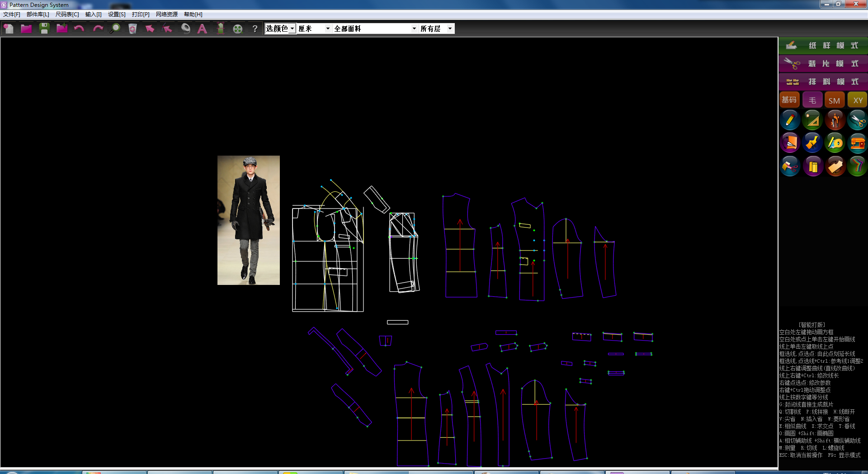The image size is (868, 474).
Task: Toggle the 基码 base size button
Action: pos(789,100)
